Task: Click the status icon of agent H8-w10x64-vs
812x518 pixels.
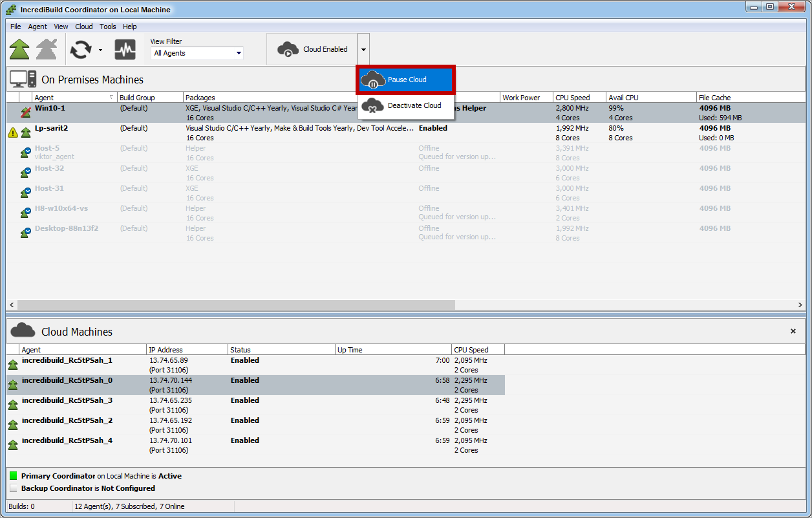Action: [x=26, y=213]
